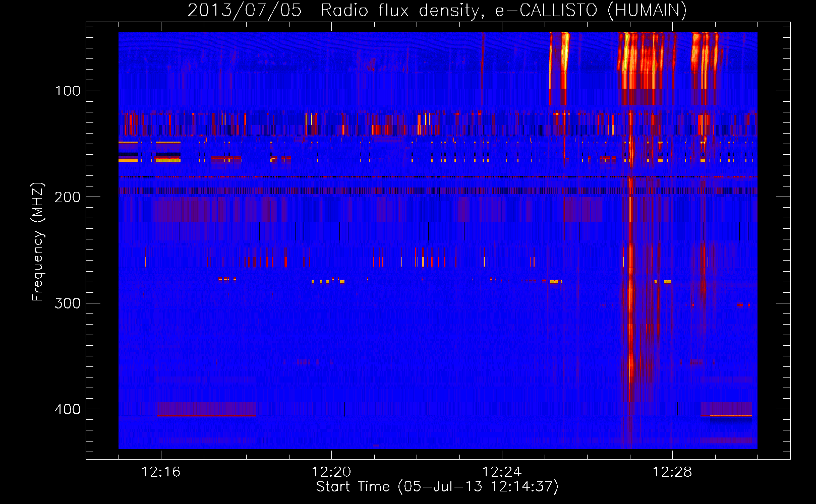Image resolution: width=816 pixels, height=504 pixels.
Task: Click the '400' frequency tick label
Action: [x=68, y=409]
